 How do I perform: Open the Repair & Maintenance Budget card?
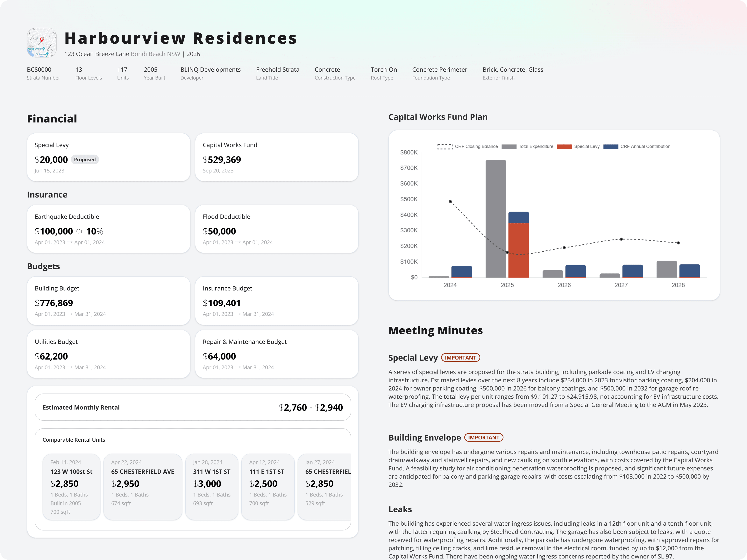coord(277,354)
